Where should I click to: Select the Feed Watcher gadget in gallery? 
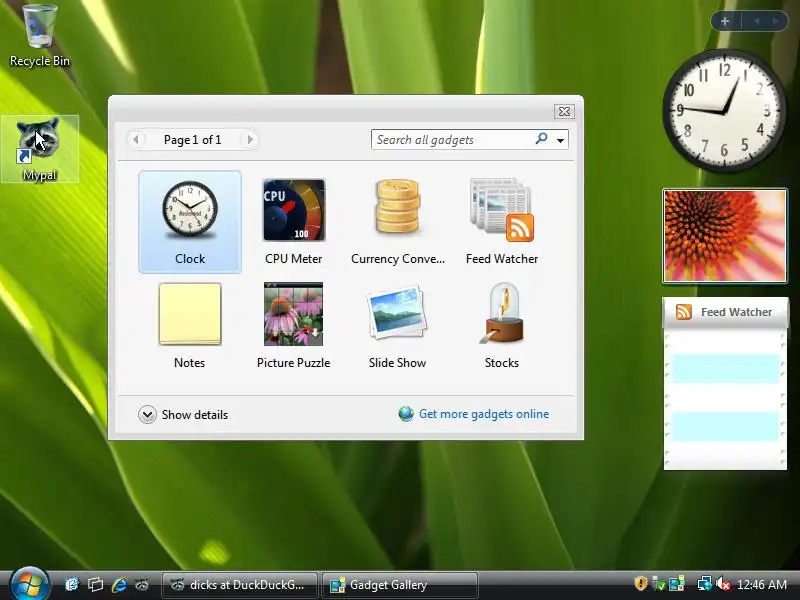pyautogui.click(x=502, y=222)
